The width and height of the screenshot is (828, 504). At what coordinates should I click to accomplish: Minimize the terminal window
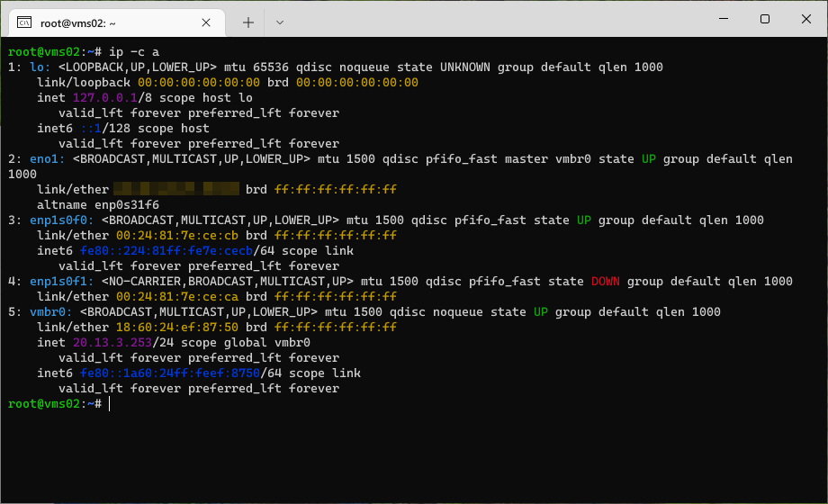tap(723, 19)
